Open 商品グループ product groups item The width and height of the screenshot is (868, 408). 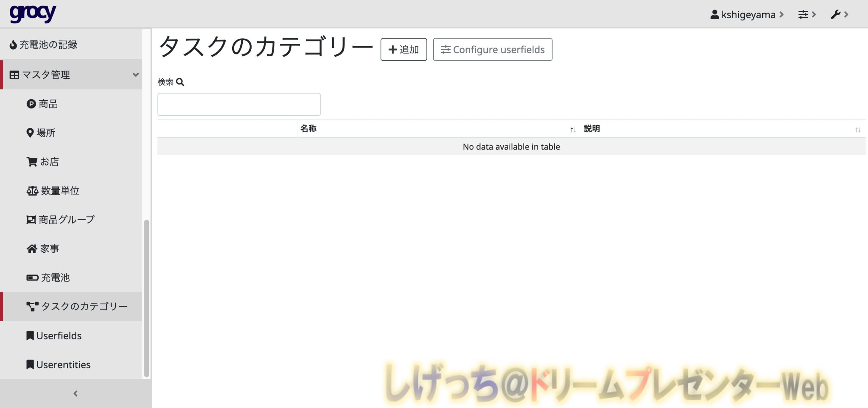[x=61, y=220]
